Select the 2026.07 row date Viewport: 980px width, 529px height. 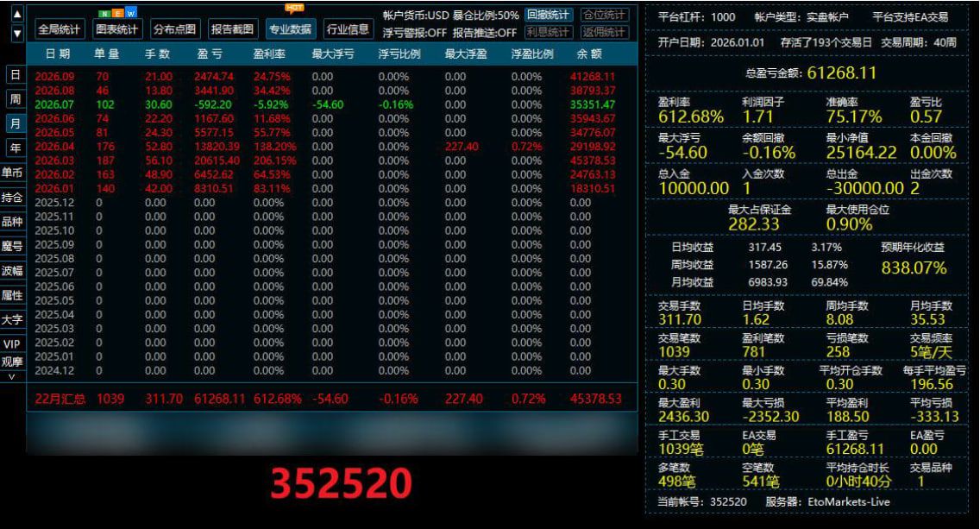coord(54,104)
